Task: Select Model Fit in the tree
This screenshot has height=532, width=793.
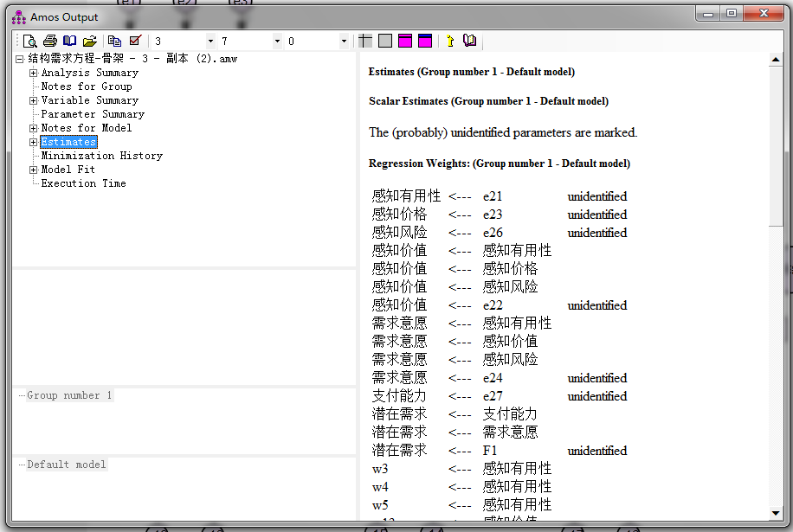Action: coord(68,170)
